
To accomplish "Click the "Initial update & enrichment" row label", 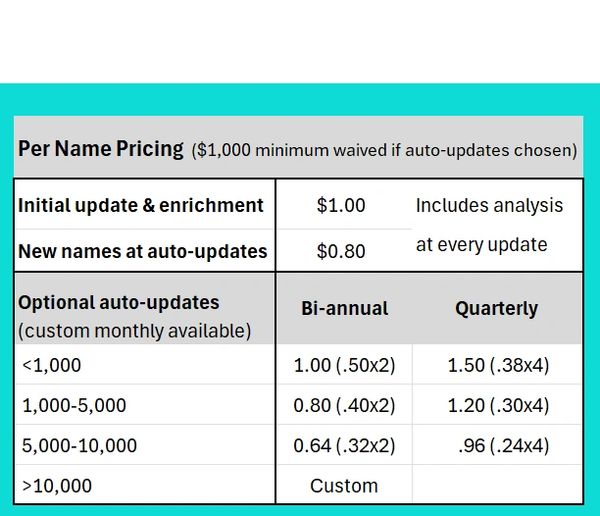I will pyautogui.click(x=141, y=205).
